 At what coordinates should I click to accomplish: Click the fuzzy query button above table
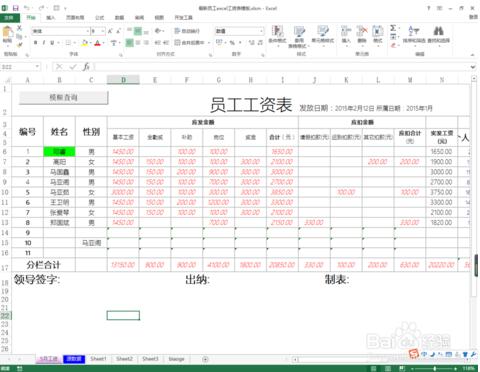tap(63, 97)
